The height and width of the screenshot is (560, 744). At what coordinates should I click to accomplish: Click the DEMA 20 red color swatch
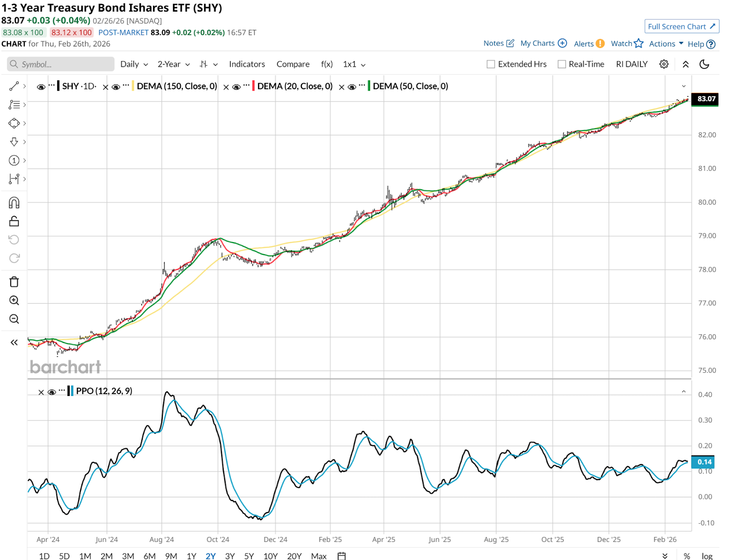point(253,86)
